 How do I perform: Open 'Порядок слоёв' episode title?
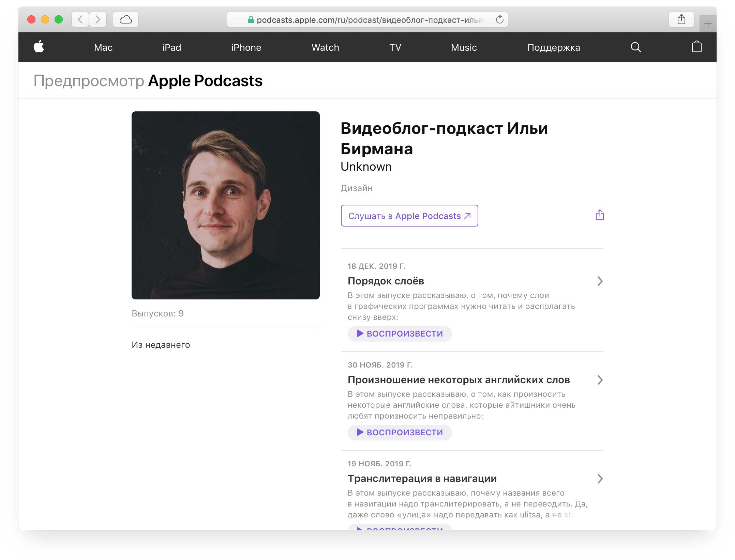(386, 281)
